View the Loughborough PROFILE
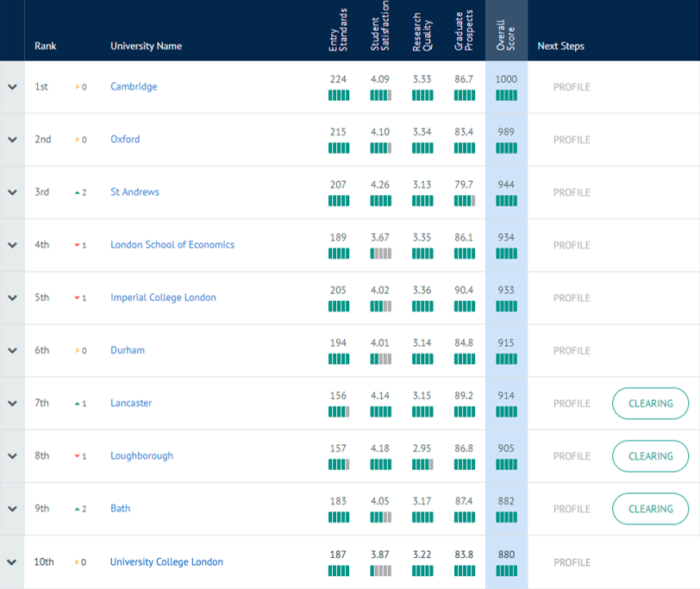The width and height of the screenshot is (700, 589). click(572, 456)
